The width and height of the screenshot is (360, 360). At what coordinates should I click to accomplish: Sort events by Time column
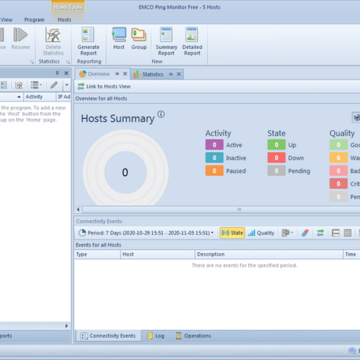click(x=352, y=254)
